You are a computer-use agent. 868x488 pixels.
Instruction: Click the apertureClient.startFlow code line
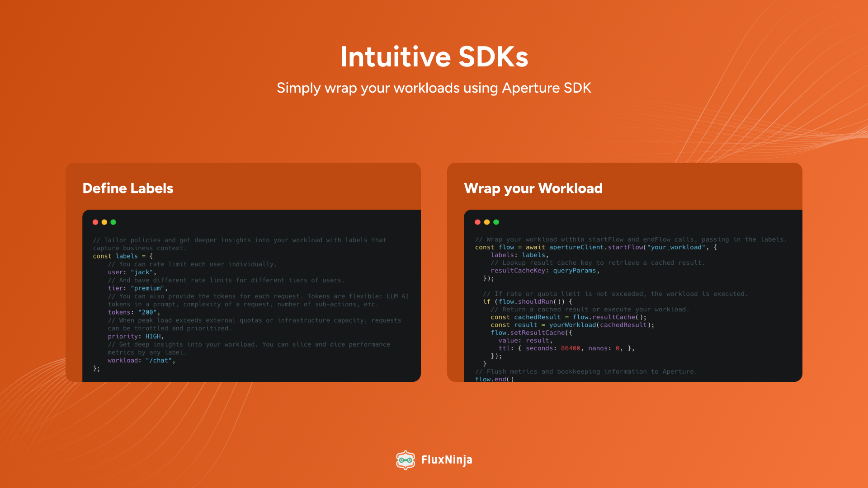click(596, 247)
